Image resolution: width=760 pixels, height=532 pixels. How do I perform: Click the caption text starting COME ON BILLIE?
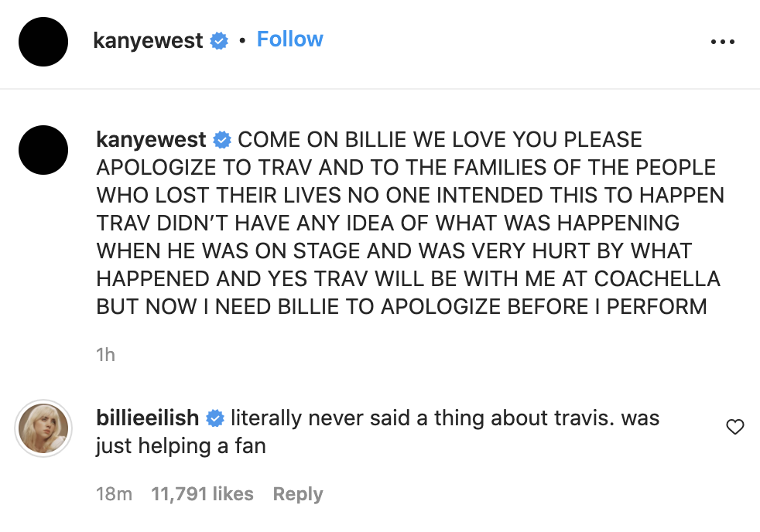click(410, 223)
